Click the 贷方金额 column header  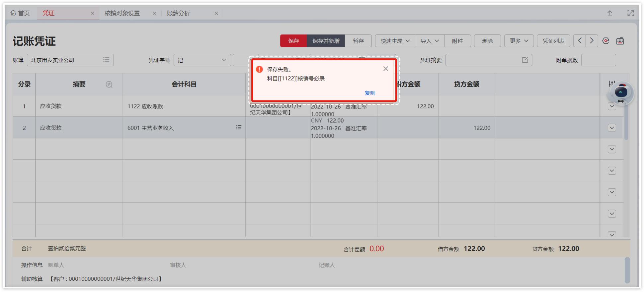[x=466, y=84]
